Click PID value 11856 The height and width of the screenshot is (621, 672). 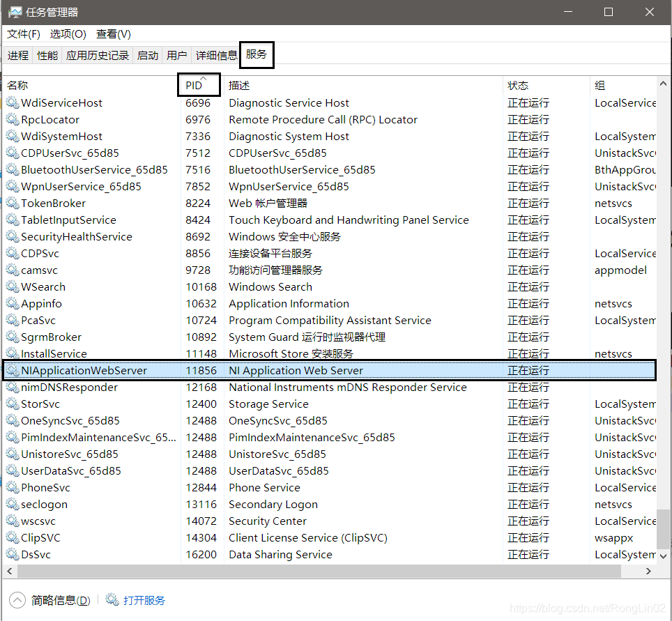201,370
